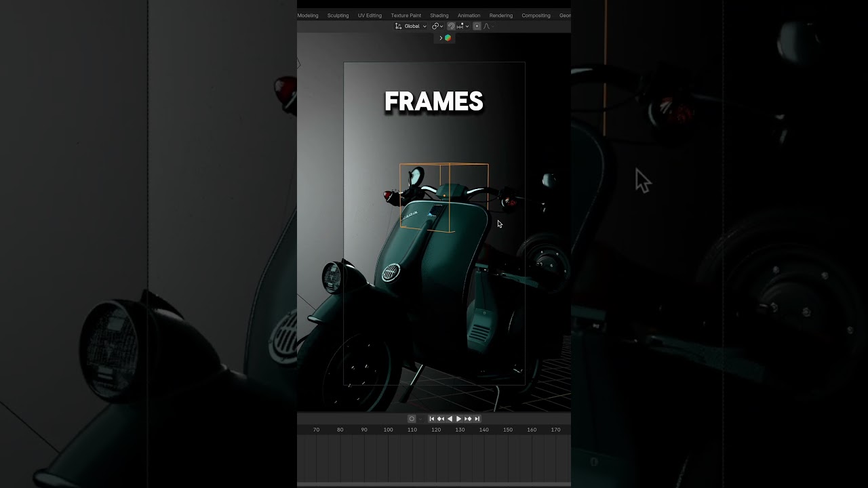Viewport: 868px width, 488px height.
Task: Jump to the start frame
Action: pyautogui.click(x=432, y=419)
